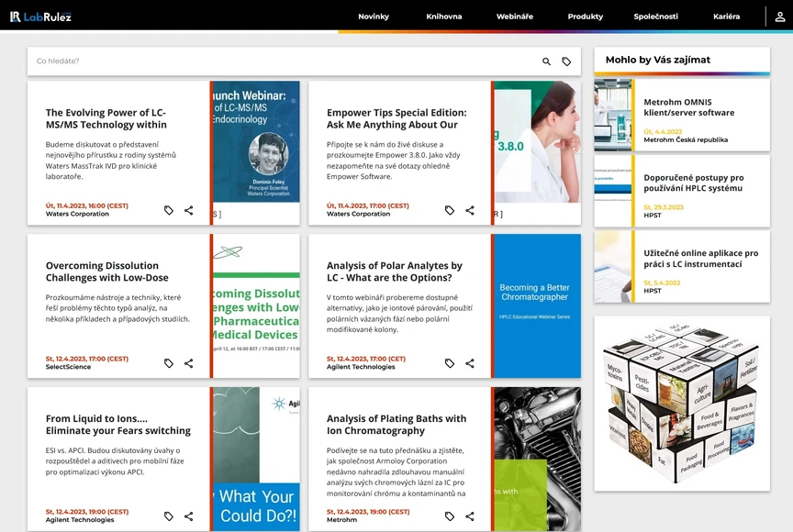Open 'Doporučené postupy pro používání HPLC systému' article
Image resolution: width=793 pixels, height=532 pixels.
click(x=693, y=183)
